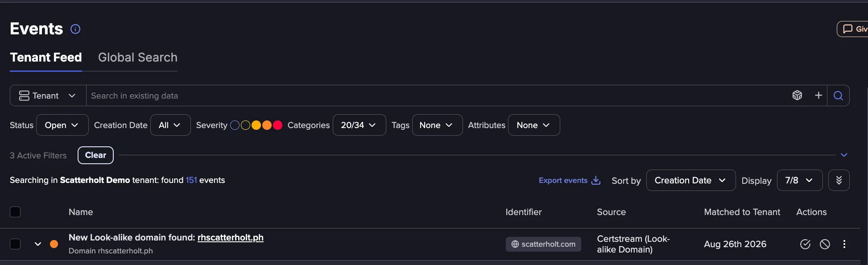Click the double-chevron expand all icon
This screenshot has height=265, width=868.
click(x=839, y=180)
